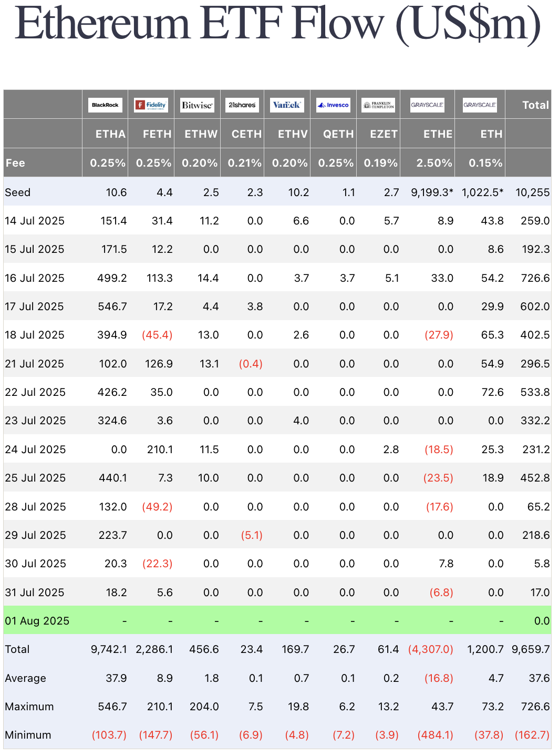Click the 9,742.1 ETHA total
The height and width of the screenshot is (756, 559).
click(109, 649)
